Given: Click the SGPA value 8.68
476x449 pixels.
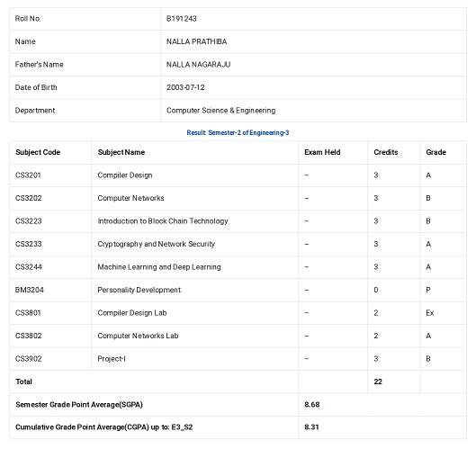Looking at the screenshot, I should (311, 405).
